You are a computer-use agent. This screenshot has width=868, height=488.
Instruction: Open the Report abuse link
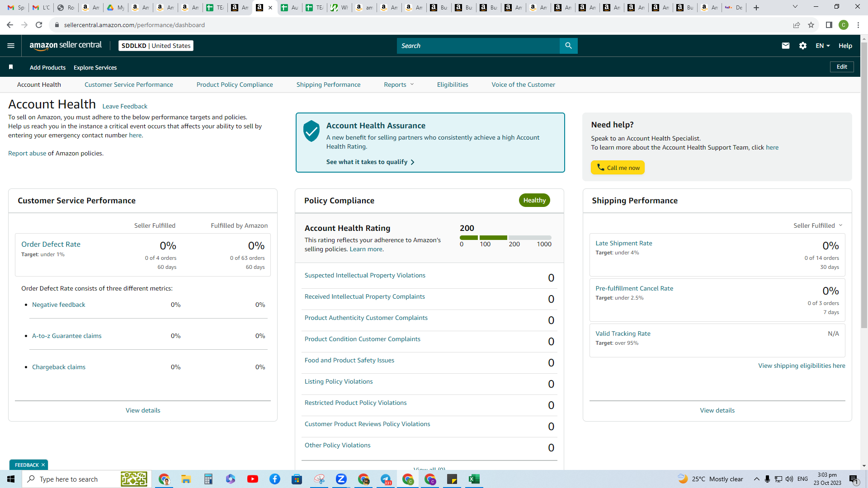[27, 153]
